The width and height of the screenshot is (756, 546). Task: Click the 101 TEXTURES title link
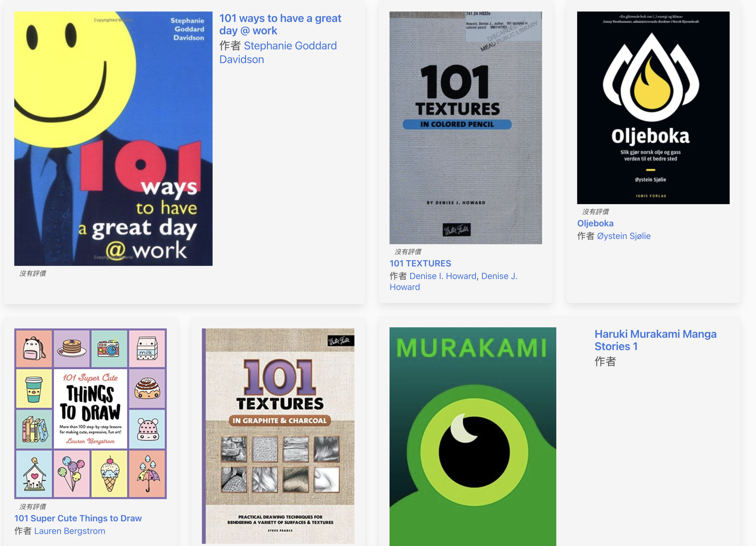pos(420,263)
